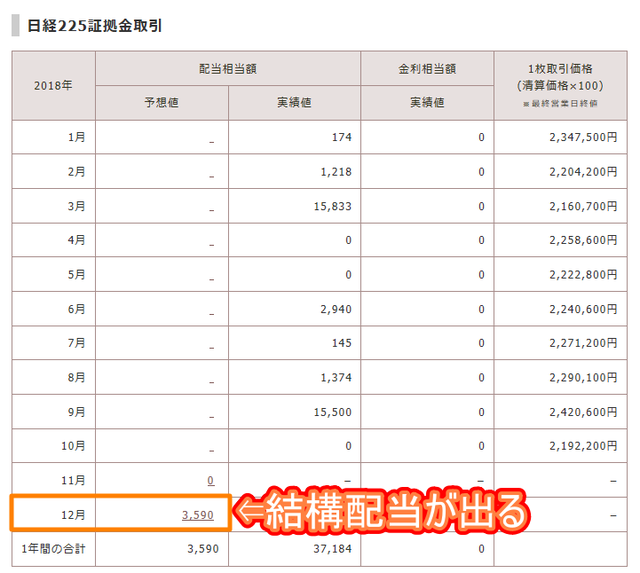This screenshot has width=640, height=573.
Task: Click the price 2,347,500円
Action: [x=583, y=137]
